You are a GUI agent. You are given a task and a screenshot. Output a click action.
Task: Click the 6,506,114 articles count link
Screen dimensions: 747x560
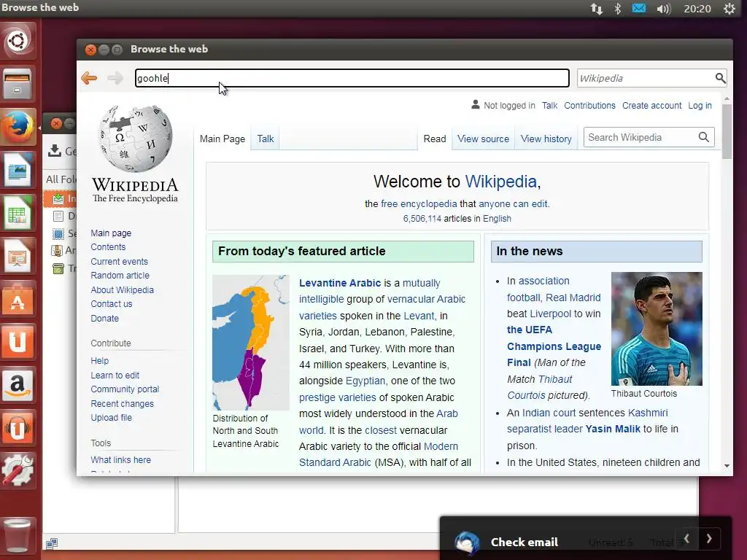pyautogui.click(x=422, y=219)
